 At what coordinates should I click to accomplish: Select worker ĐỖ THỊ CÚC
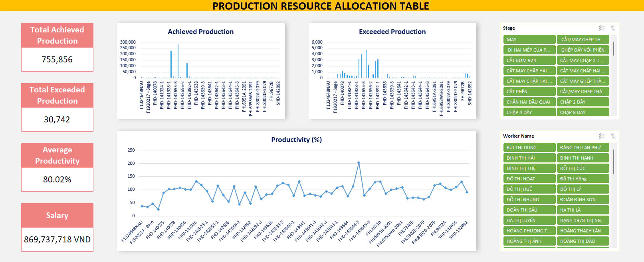[x=583, y=168]
